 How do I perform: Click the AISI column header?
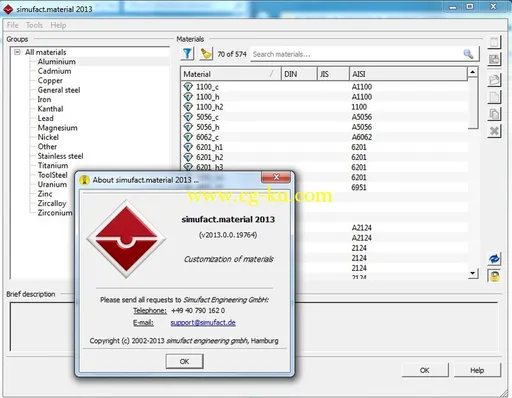coord(408,74)
